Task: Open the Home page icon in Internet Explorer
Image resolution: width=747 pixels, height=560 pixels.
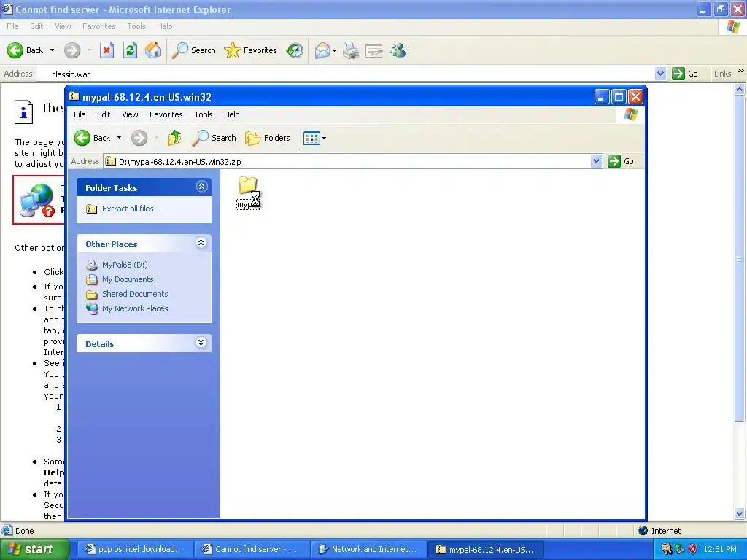Action: (153, 50)
